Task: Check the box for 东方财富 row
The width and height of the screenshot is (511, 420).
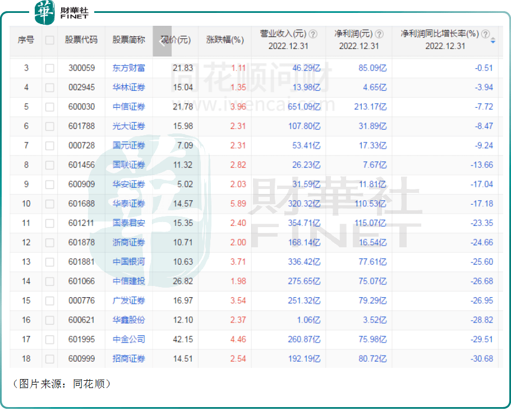Action: [50, 68]
